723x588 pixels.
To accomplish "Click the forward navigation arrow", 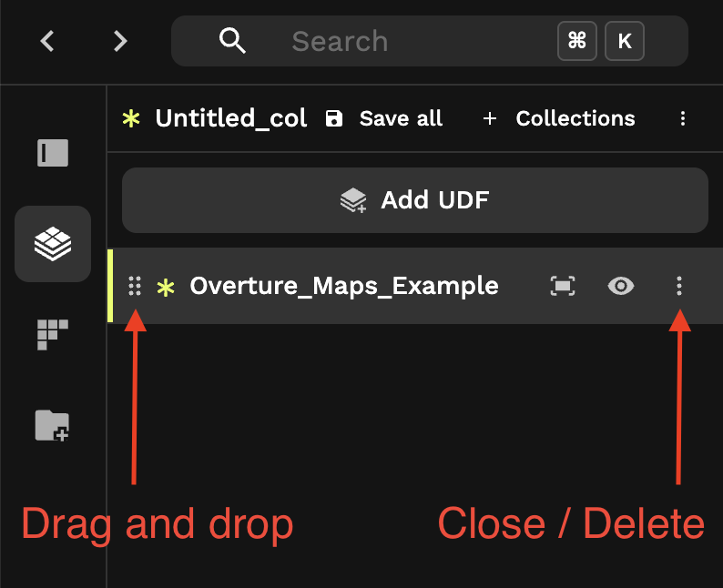I will click(120, 41).
